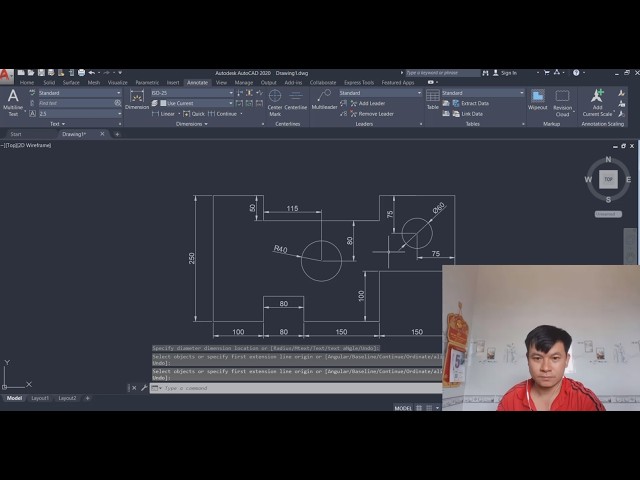Click the TOP face of the ViewCube

tap(608, 179)
